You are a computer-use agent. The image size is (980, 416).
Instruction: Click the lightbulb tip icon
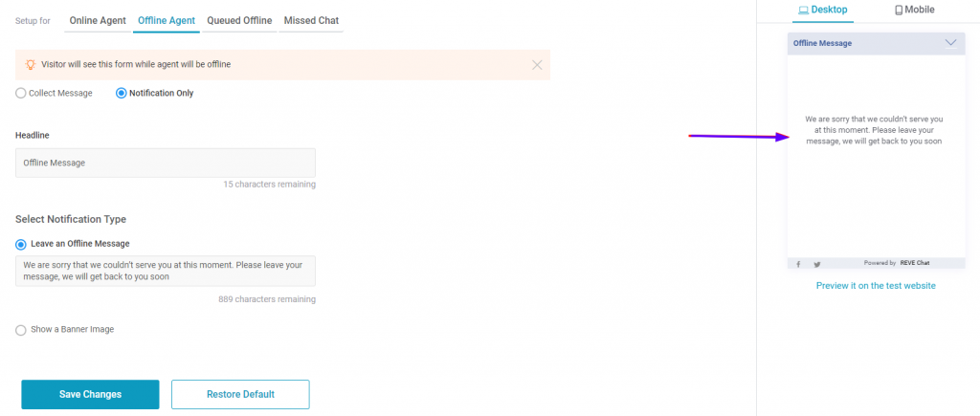pyautogui.click(x=30, y=64)
